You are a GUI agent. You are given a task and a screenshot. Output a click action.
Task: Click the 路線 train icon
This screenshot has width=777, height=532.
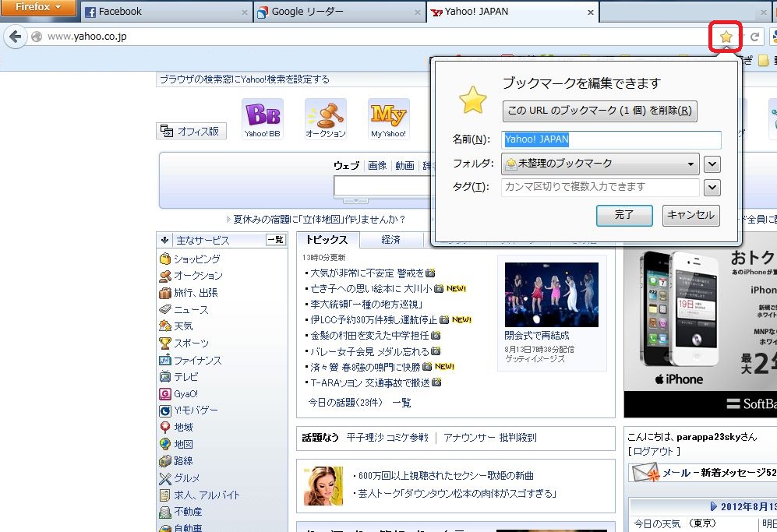[x=165, y=460]
